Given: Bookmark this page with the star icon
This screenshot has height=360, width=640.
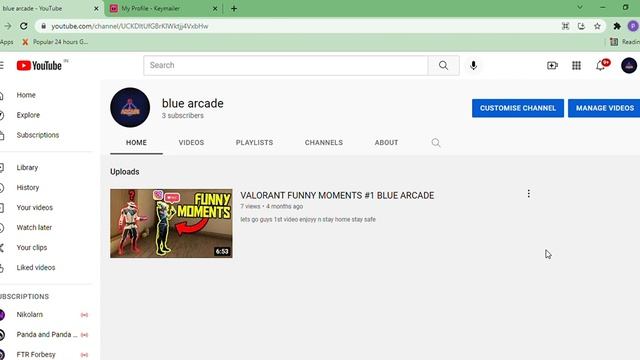Looking at the screenshot, I should [597, 26].
